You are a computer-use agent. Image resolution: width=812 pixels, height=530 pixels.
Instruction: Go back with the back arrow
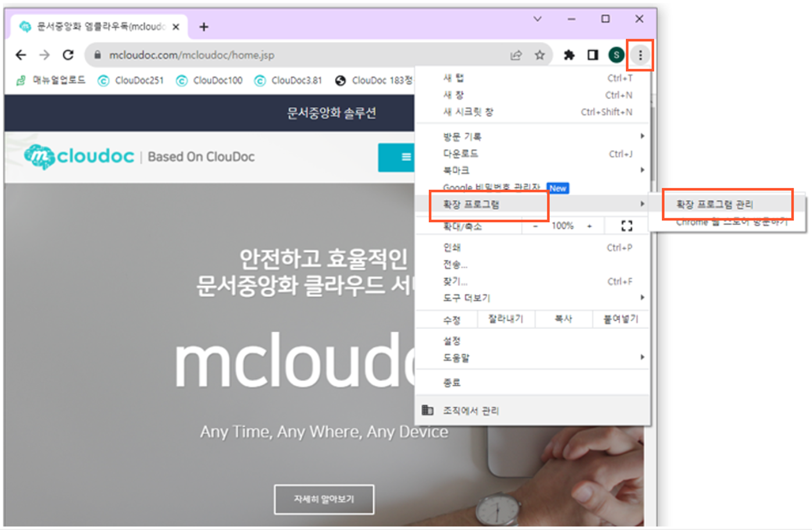click(21, 55)
